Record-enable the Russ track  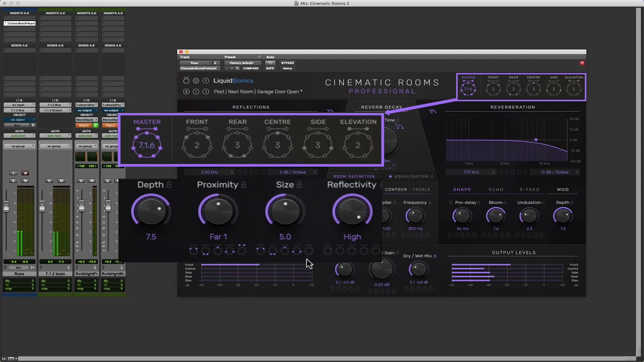[25, 173]
